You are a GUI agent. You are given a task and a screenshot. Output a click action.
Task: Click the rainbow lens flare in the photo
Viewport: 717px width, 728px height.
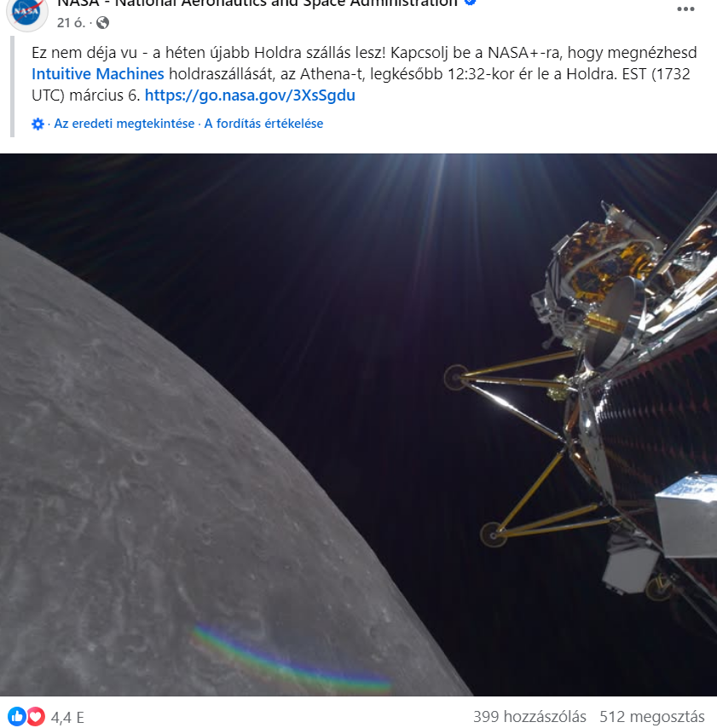(290, 659)
